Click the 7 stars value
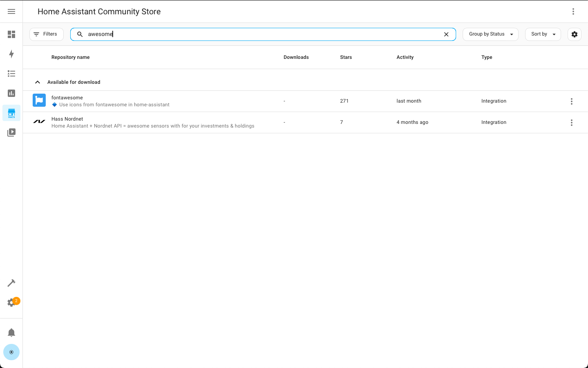Screen dimensions: 588x368 click(x=342, y=122)
